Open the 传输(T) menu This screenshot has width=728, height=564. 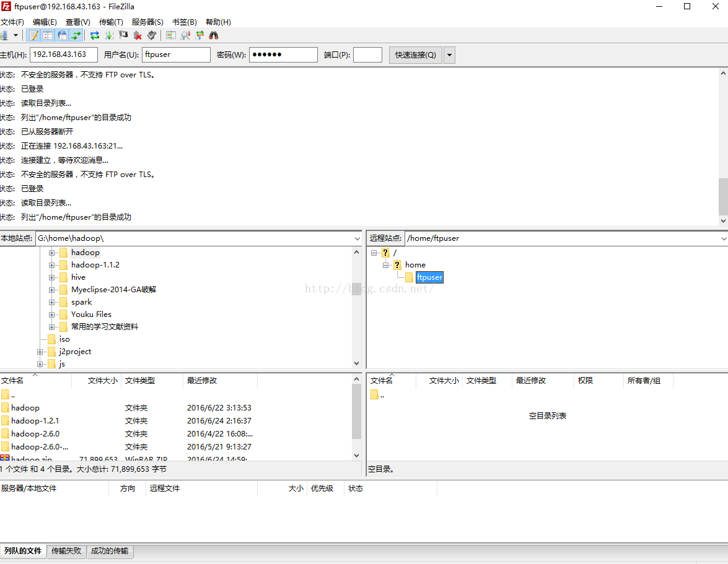click(x=111, y=22)
